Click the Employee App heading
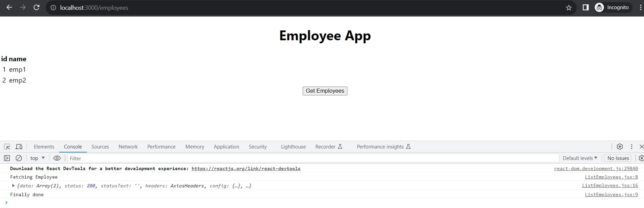644x208 pixels. pos(325,36)
